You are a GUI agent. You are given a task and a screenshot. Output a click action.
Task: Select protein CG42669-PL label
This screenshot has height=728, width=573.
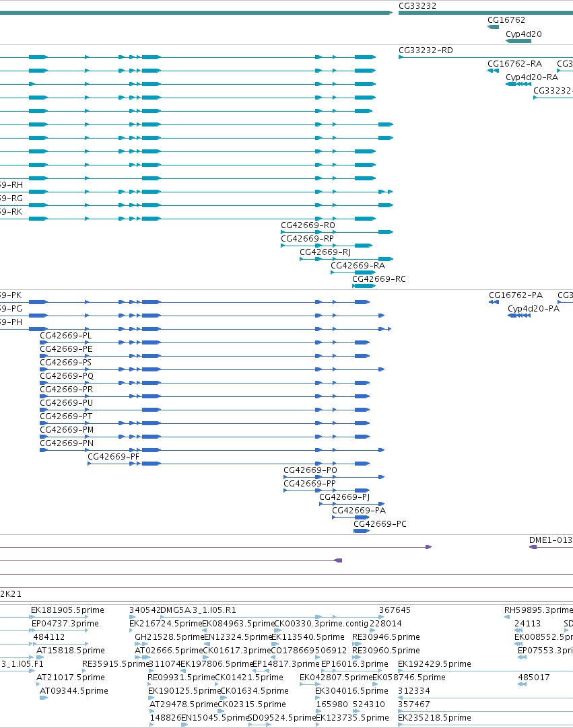coord(65,336)
